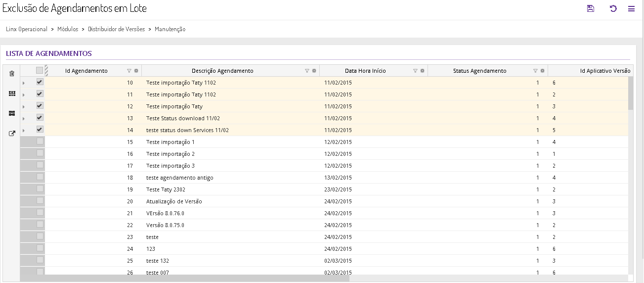Open settings gear for Status Agendamento column

[x=542, y=71]
